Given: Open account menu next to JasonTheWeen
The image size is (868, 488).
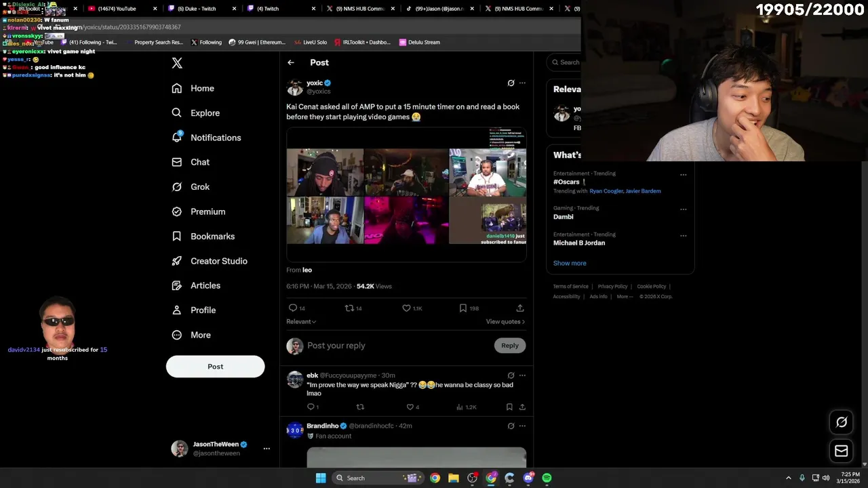Looking at the screenshot, I should coord(267,449).
